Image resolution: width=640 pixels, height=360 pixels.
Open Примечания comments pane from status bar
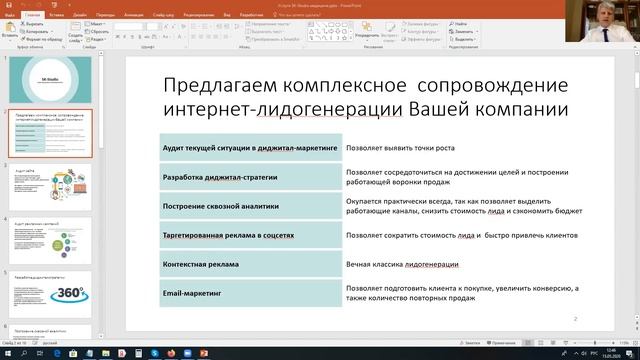[x=501, y=343]
